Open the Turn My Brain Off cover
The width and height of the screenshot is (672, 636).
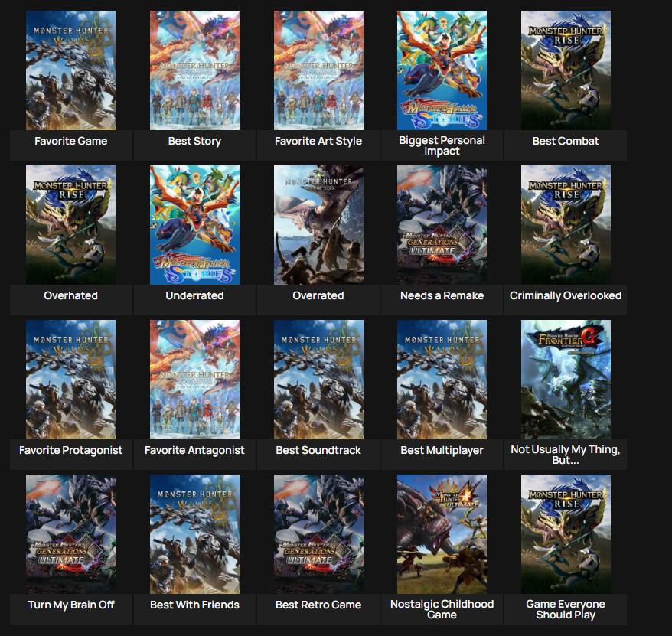click(70, 534)
